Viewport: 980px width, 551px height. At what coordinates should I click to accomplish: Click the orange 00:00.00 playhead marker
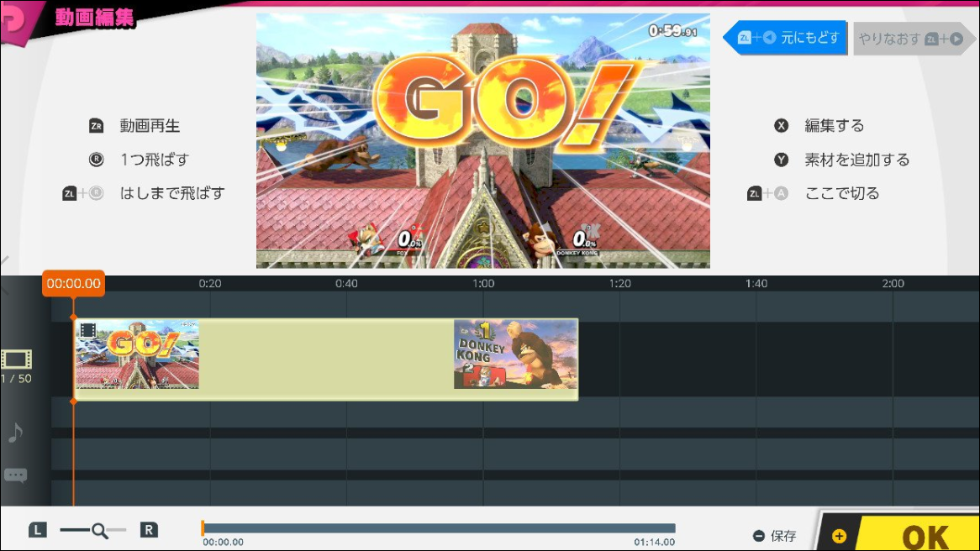pyautogui.click(x=73, y=284)
